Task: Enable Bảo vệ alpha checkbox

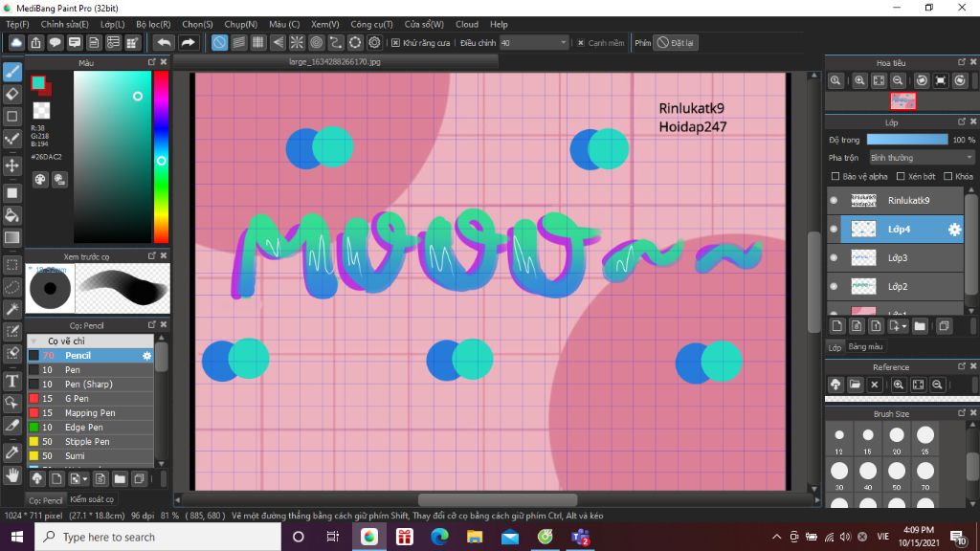Action: pyautogui.click(x=835, y=177)
